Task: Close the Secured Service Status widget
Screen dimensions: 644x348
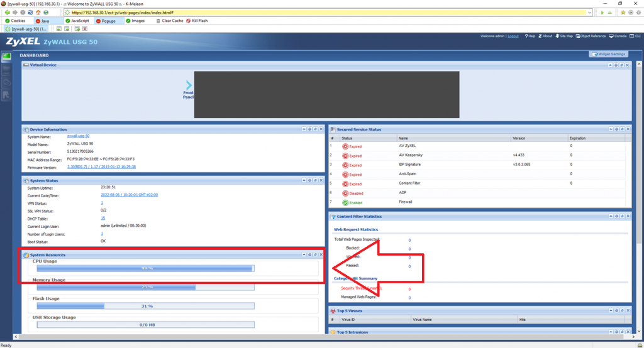Action: [x=628, y=129]
